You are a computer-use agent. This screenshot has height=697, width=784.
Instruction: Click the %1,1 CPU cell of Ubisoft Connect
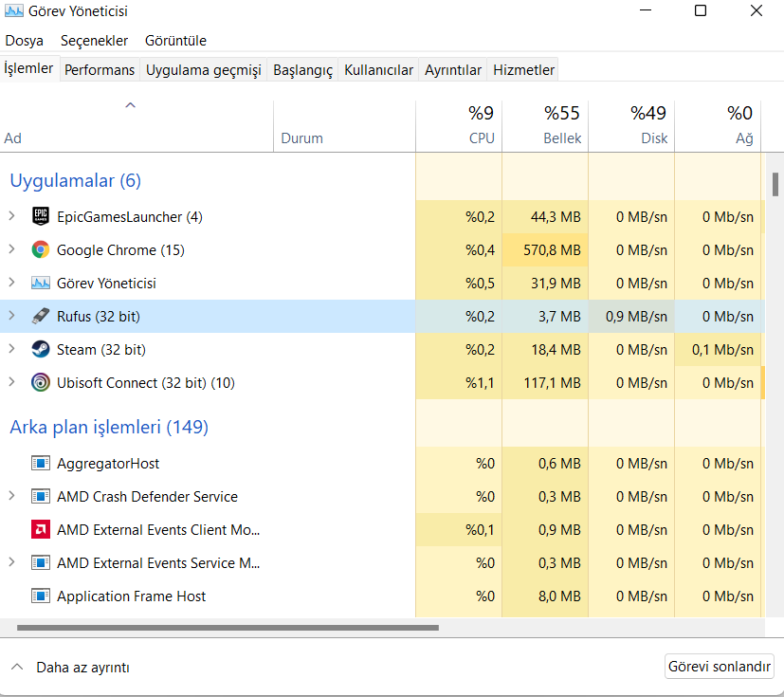pos(459,383)
